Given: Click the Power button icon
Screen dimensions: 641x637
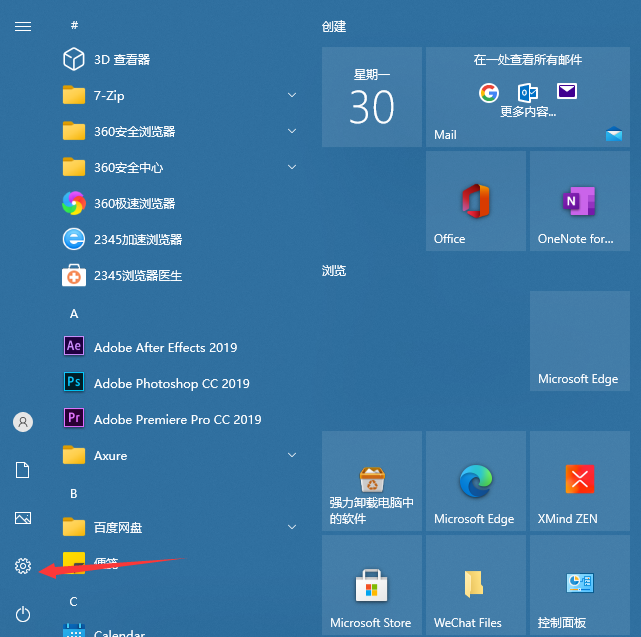Looking at the screenshot, I should point(23,613).
